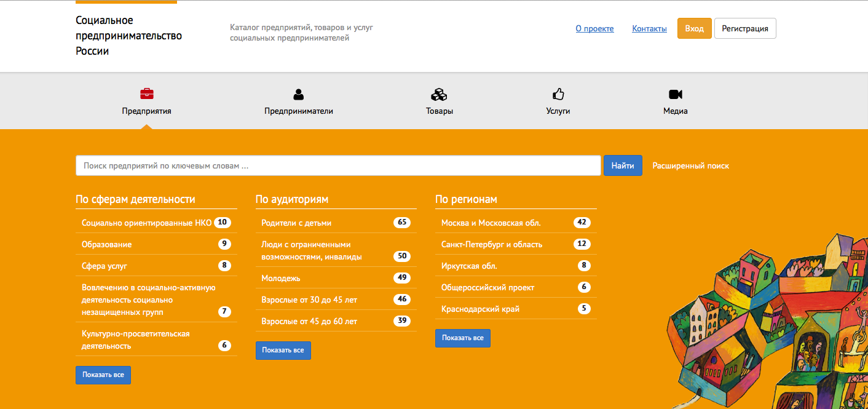
Task: Open the Контакты link
Action: 649,28
